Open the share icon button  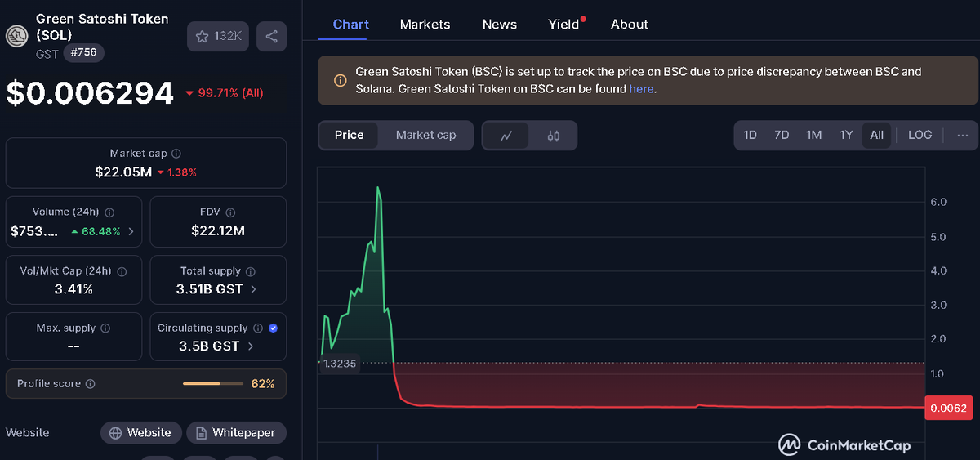pyautogui.click(x=271, y=37)
